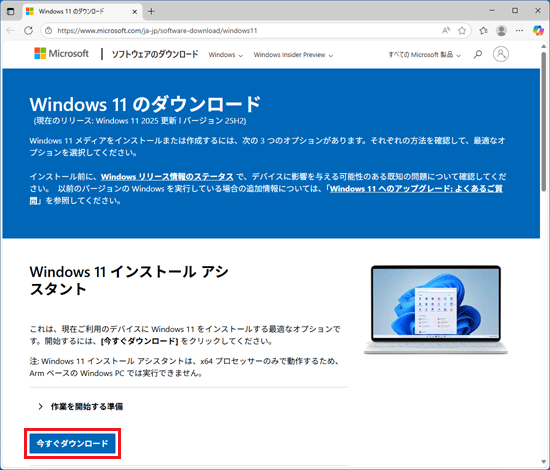Click the scrollbar down arrow

[544, 462]
